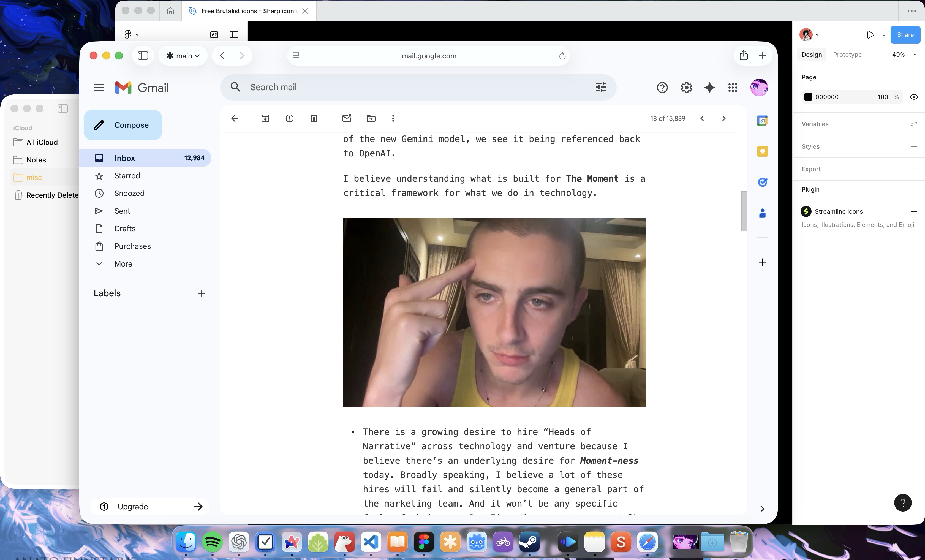Click Get add-ons plus in Gmail side panel
This screenshot has height=560, width=925.
[763, 262]
